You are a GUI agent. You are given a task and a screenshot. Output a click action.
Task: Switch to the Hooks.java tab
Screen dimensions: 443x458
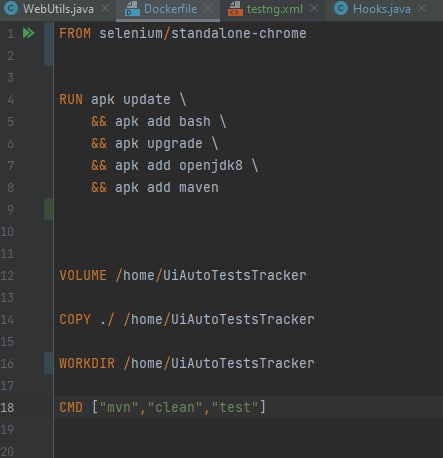(381, 9)
